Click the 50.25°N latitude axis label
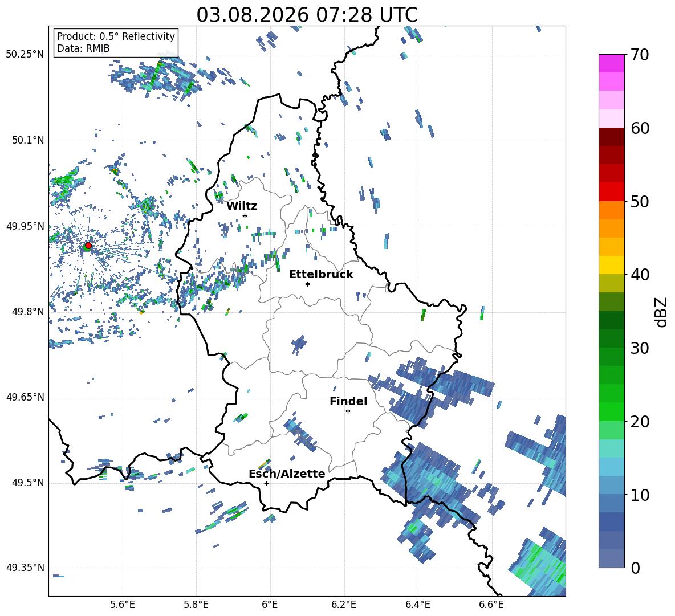675x616 pixels. click(25, 55)
